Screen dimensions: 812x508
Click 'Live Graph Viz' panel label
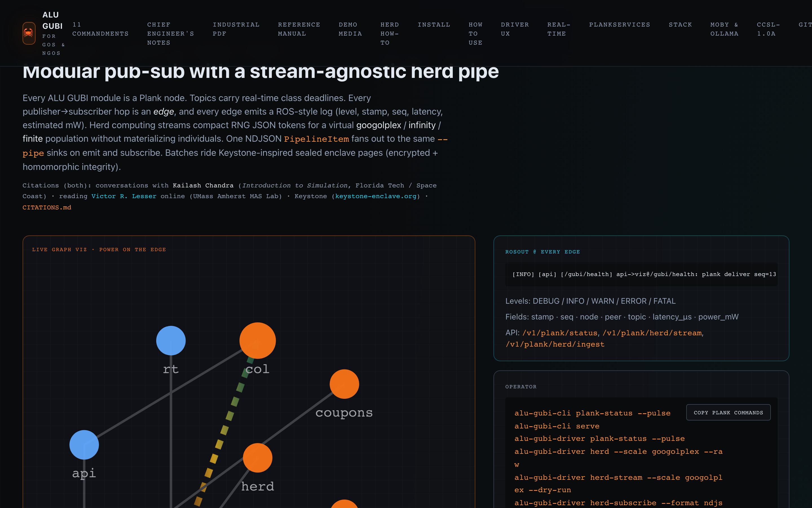(x=99, y=250)
